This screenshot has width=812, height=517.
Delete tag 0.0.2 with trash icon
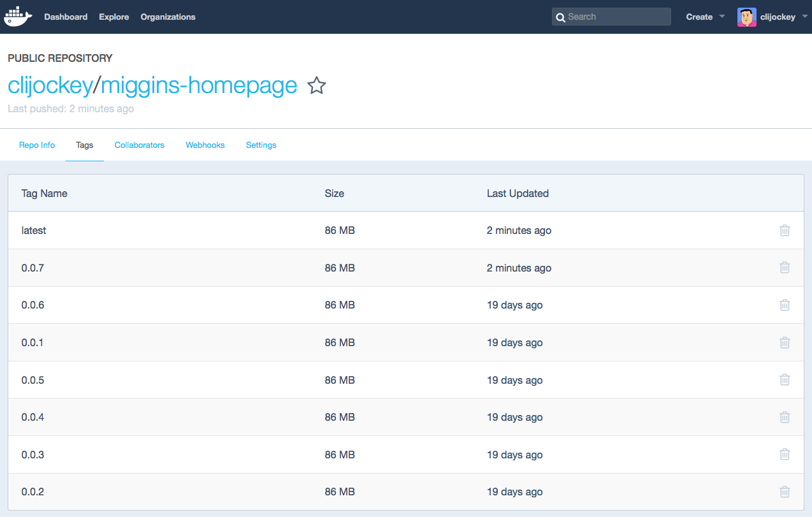tap(785, 492)
